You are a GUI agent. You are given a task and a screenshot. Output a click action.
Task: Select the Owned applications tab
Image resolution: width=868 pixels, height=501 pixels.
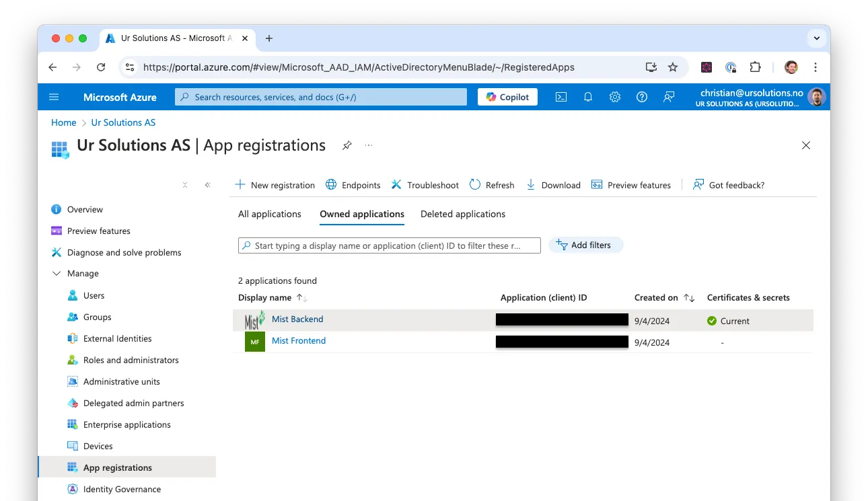pyautogui.click(x=362, y=214)
